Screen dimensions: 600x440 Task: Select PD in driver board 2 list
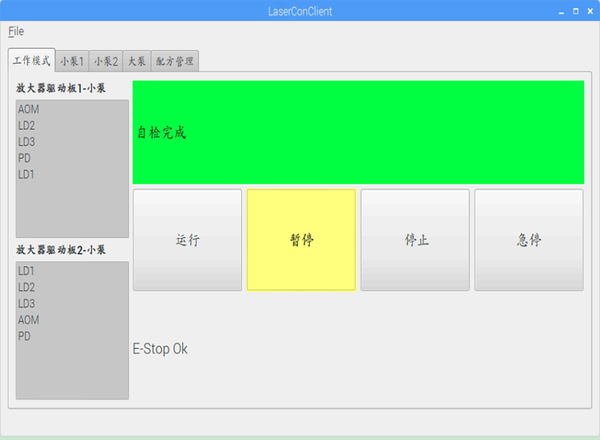click(x=72, y=336)
